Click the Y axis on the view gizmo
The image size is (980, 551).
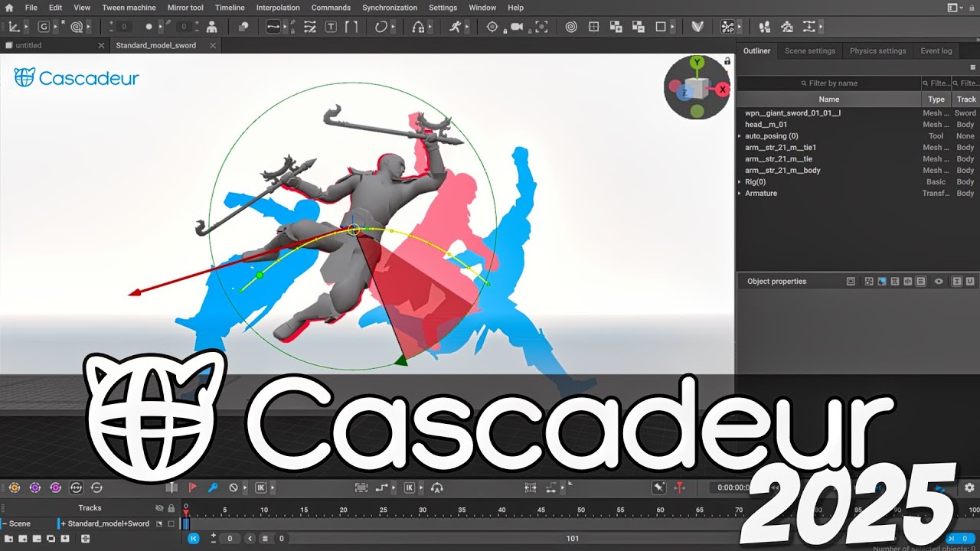pos(697,62)
